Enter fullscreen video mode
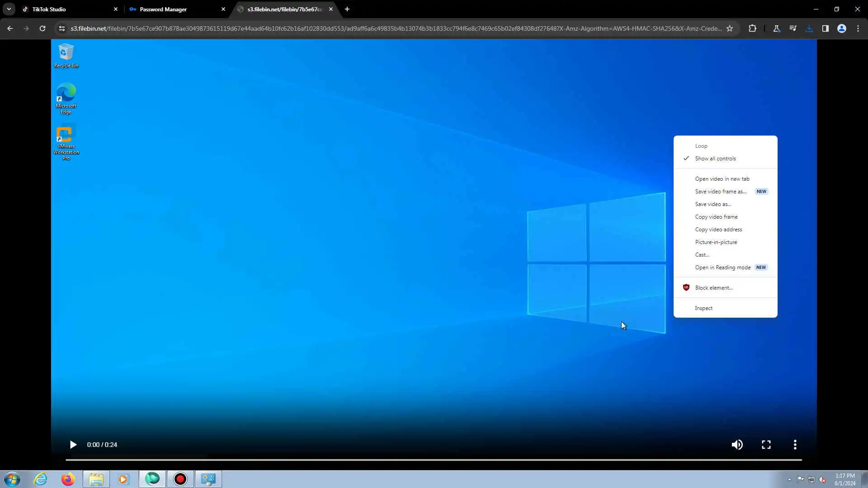Viewport: 868px width, 488px height. click(766, 445)
